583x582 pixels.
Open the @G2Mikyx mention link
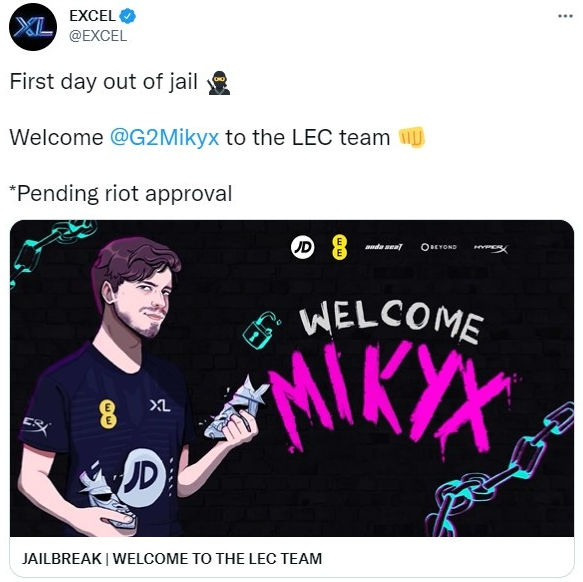[164, 137]
